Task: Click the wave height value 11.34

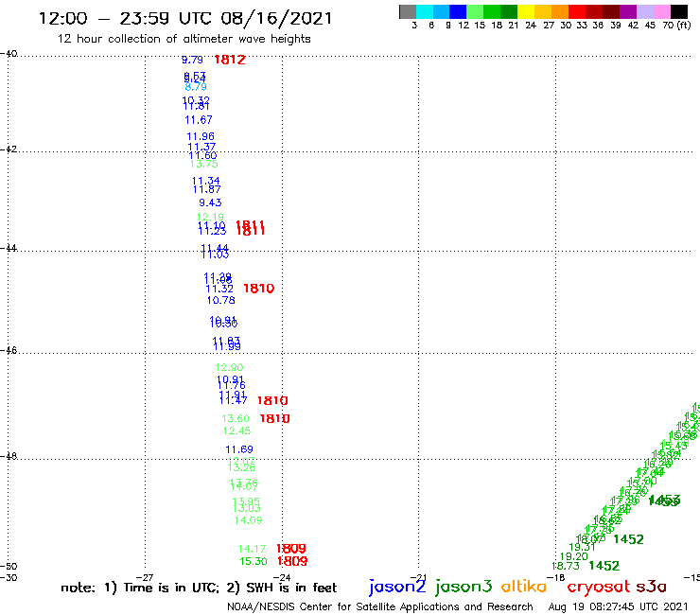Action: (206, 181)
